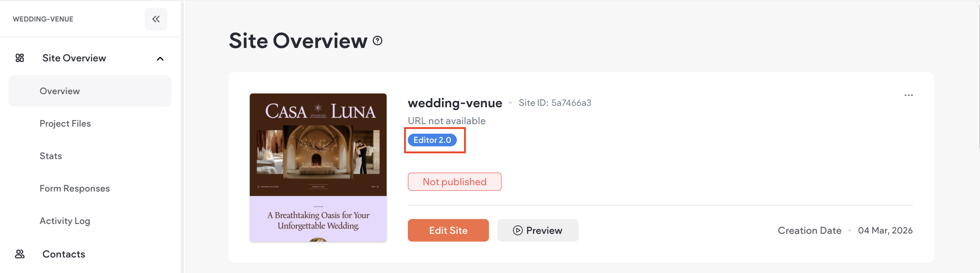Open Project Files in the sidebar
This screenshot has width=980, height=273.
65,123
